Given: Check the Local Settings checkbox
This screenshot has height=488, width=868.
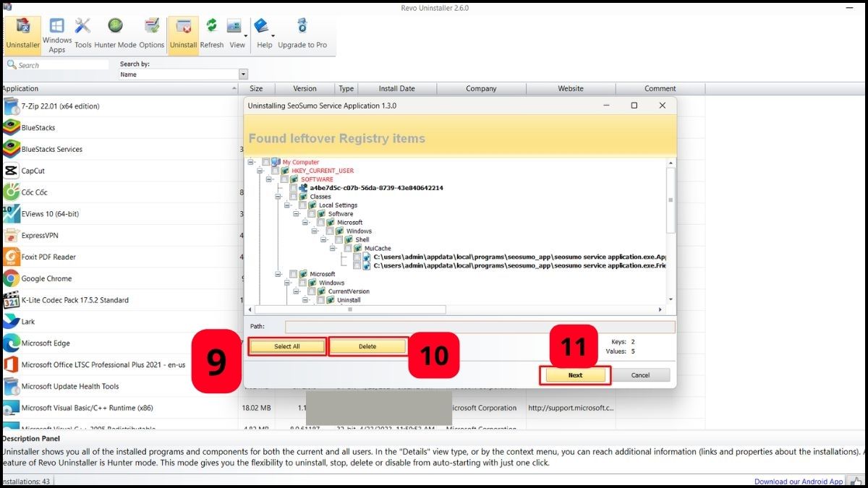Looking at the screenshot, I should coord(302,205).
